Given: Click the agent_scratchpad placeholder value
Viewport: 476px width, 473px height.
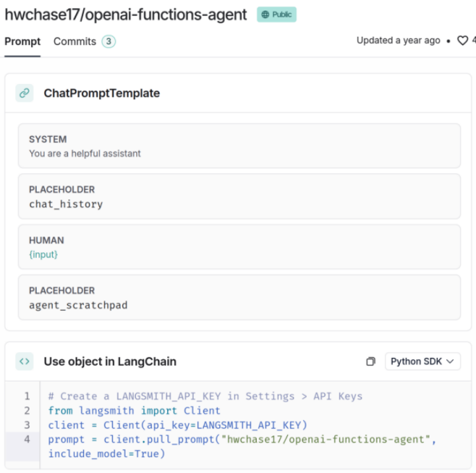Looking at the screenshot, I should point(78,305).
